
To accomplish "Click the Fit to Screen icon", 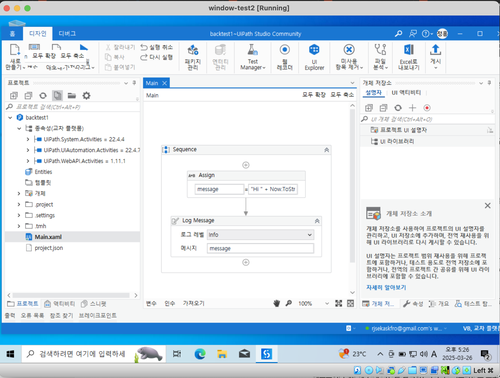I will [339, 303].
